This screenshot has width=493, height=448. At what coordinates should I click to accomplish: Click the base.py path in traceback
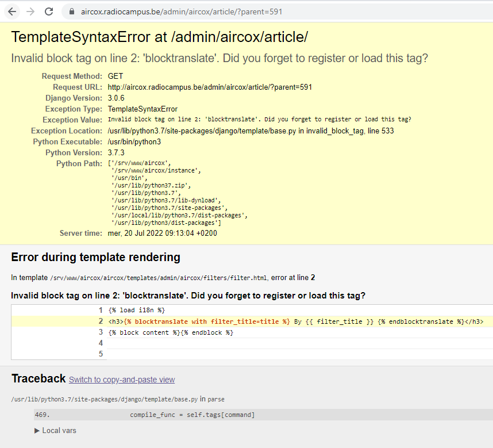[104, 399]
